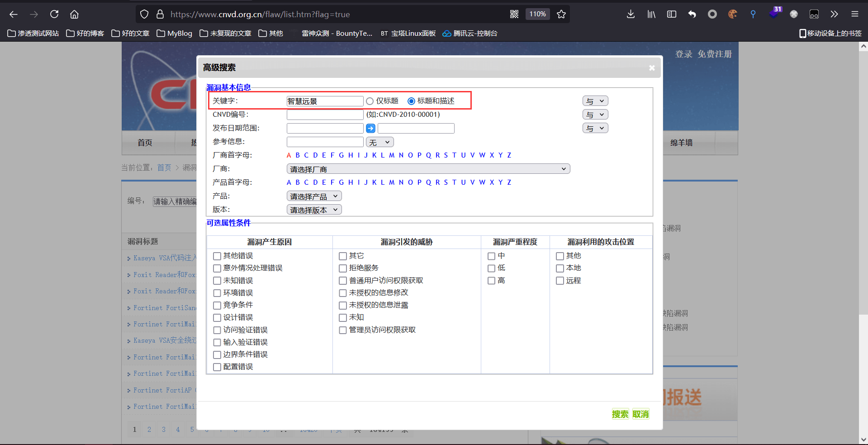Viewport: 868px width, 445px height.
Task: Open the 宝塔Linux面板 bookmark
Action: pos(408,33)
